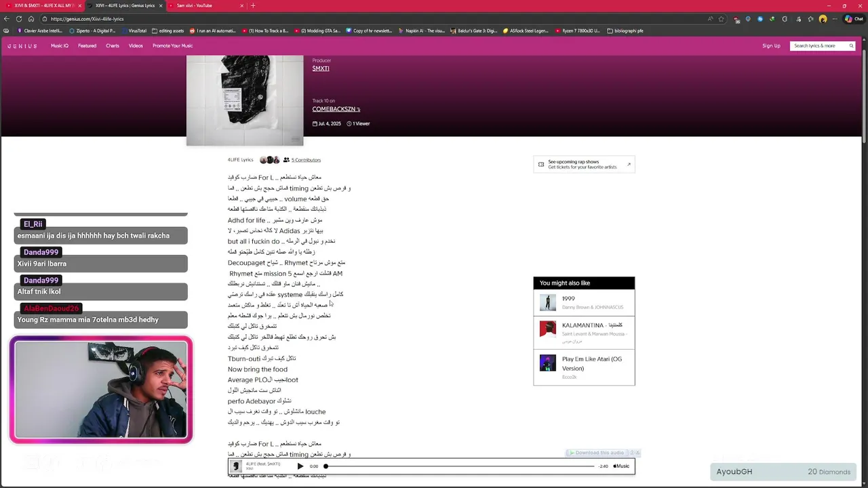Open the Baldur's Gate 3 bookmark

pos(474,30)
